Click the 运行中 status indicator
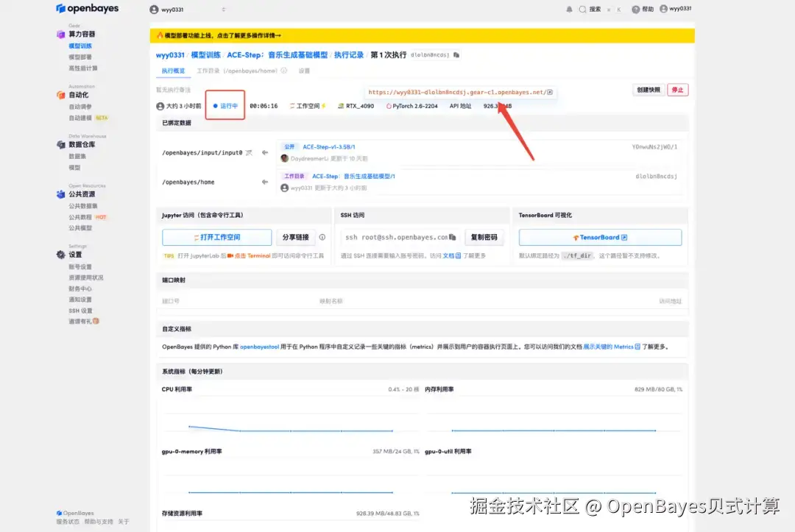795x532 pixels. (225, 105)
